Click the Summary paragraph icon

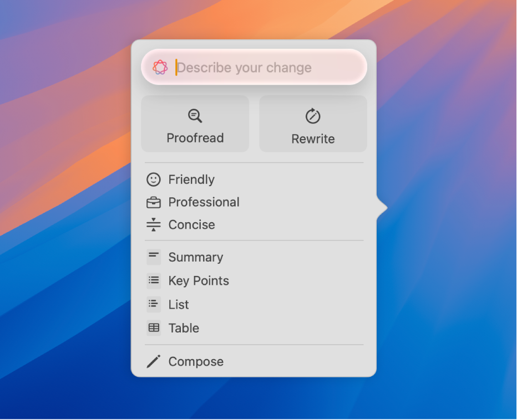click(154, 257)
